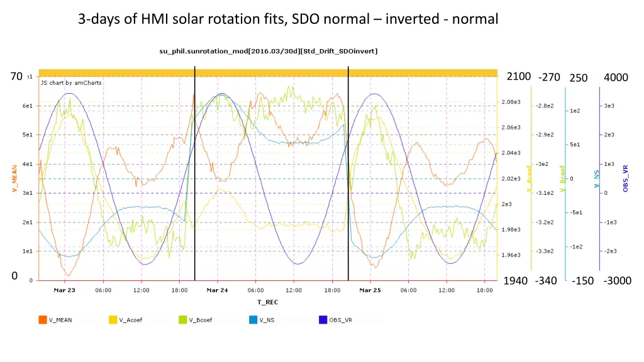
Task: Click the blue V_NS legend swatch
Action: point(253,319)
